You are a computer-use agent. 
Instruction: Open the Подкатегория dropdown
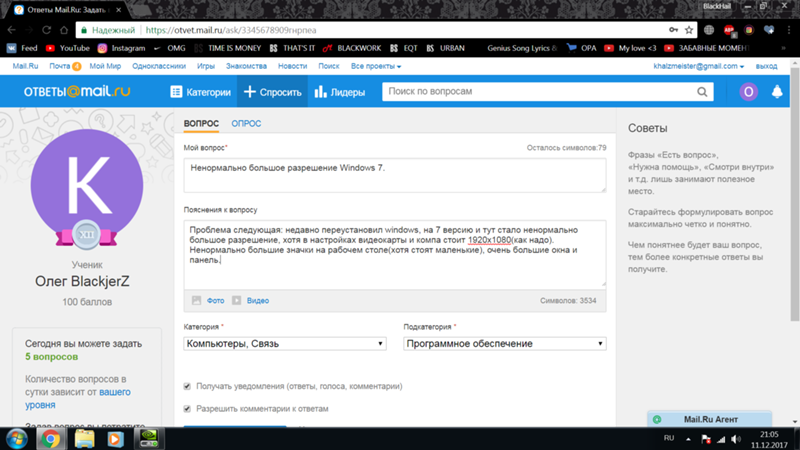505,343
